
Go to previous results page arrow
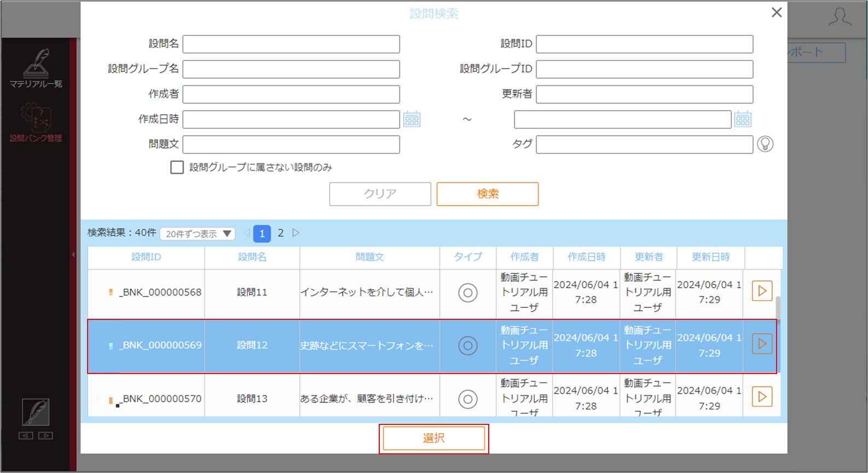[246, 233]
